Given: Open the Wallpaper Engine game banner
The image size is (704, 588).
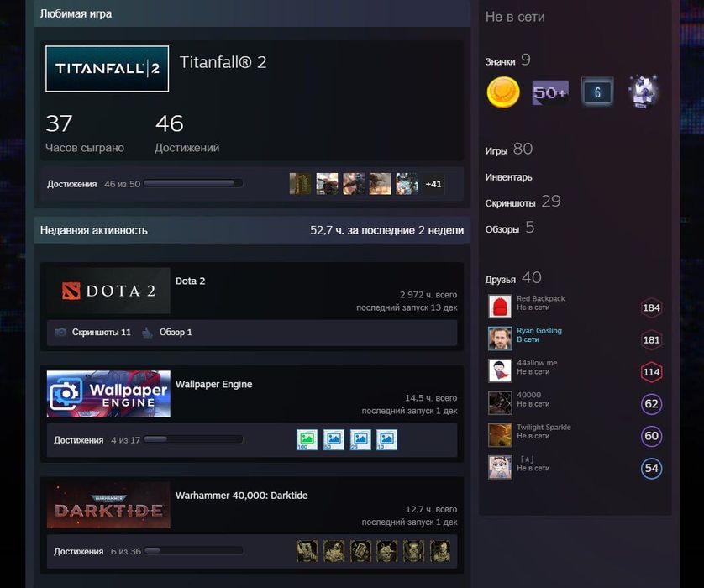Looking at the screenshot, I should point(108,394).
